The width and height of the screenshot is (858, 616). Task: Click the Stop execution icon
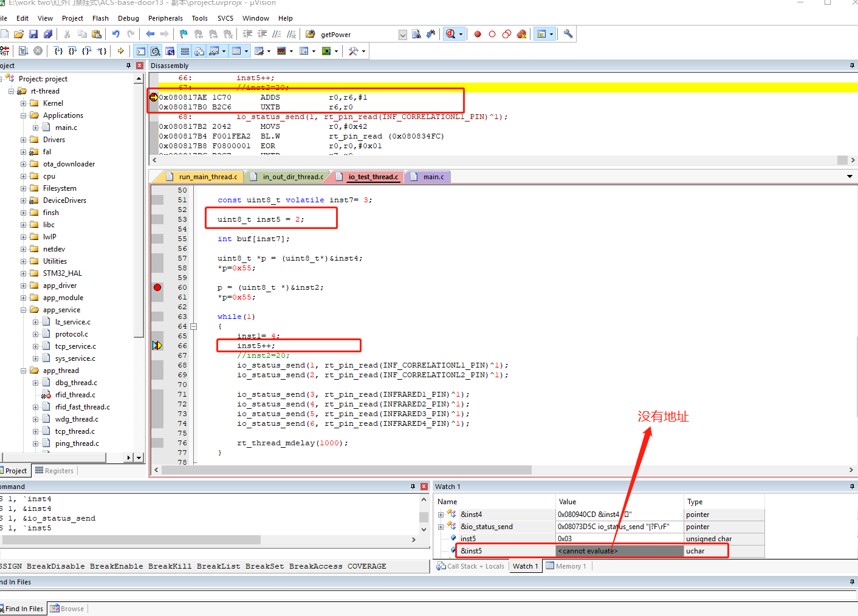[38, 51]
